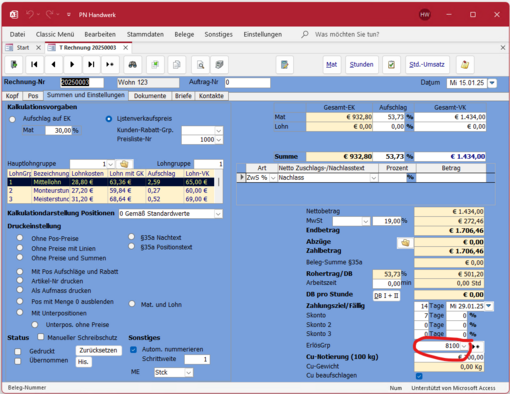Open the Stammdaten menu
The image size is (510, 394).
145,34
